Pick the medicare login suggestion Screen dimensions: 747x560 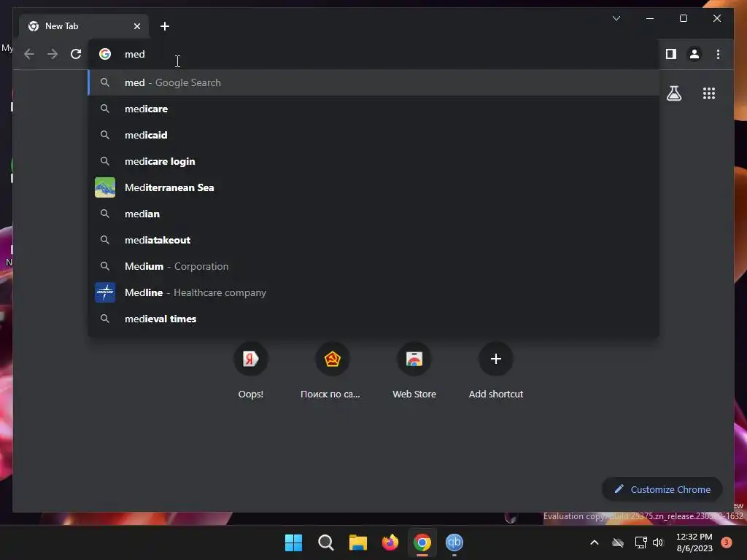click(x=373, y=161)
